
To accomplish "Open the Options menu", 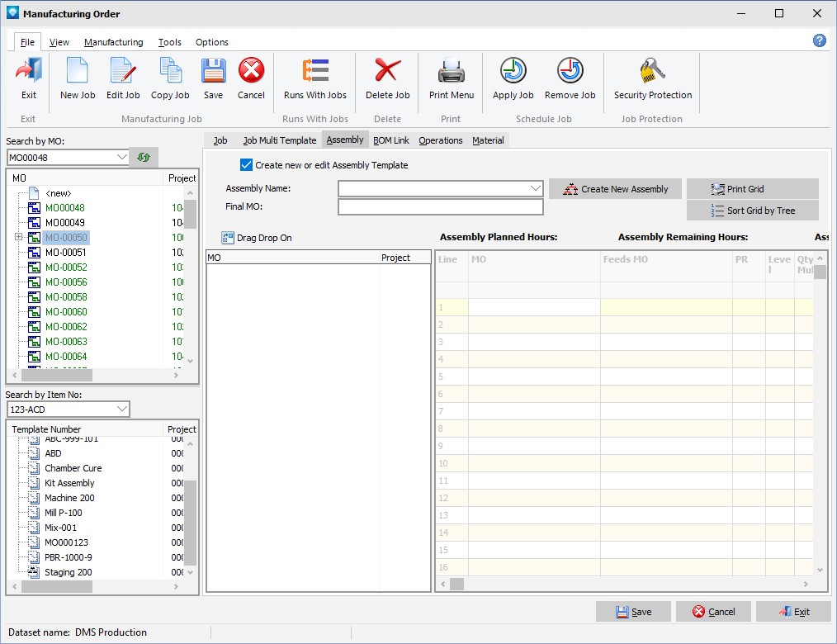I will tap(212, 41).
